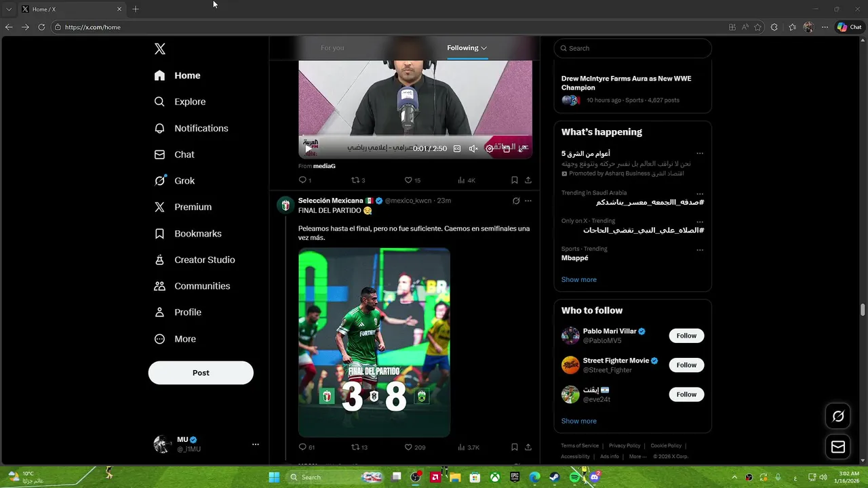Open MU account options menu
Screen dimensions: 868x488
click(x=256, y=445)
